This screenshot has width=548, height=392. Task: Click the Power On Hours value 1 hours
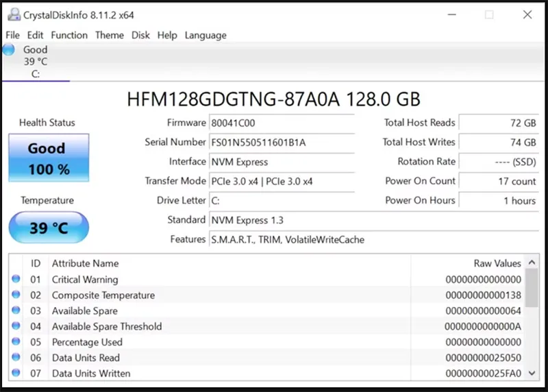click(499, 201)
